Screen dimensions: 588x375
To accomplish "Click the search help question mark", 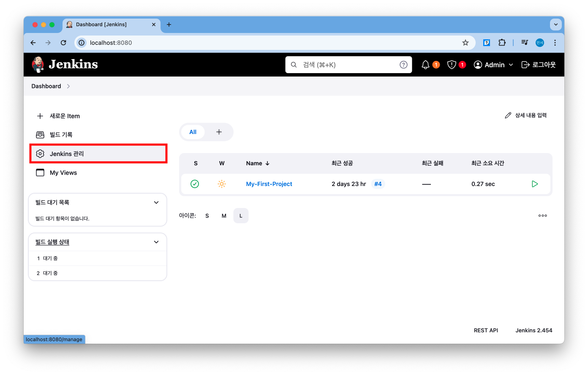I will point(403,65).
